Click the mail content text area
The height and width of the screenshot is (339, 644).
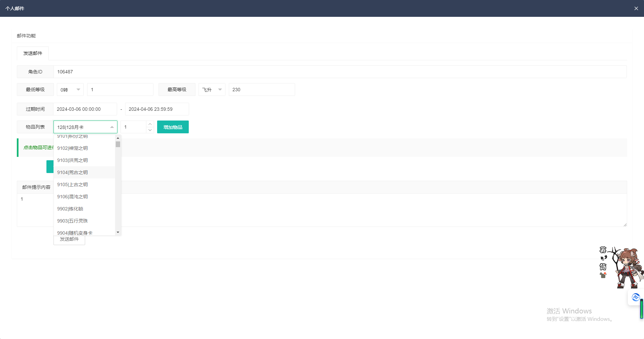322,210
